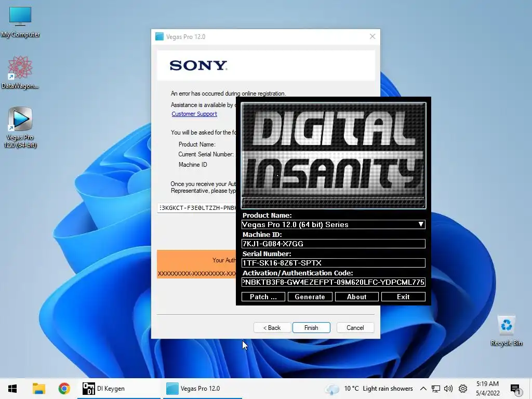Open network status tray icon
Image resolution: width=532 pixels, height=399 pixels.
click(x=436, y=389)
